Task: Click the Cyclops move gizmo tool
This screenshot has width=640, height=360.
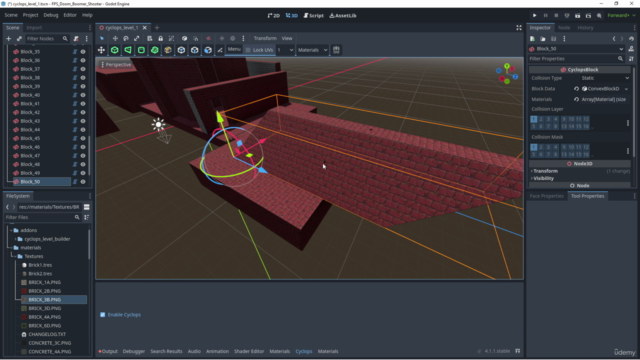Action: tap(101, 50)
